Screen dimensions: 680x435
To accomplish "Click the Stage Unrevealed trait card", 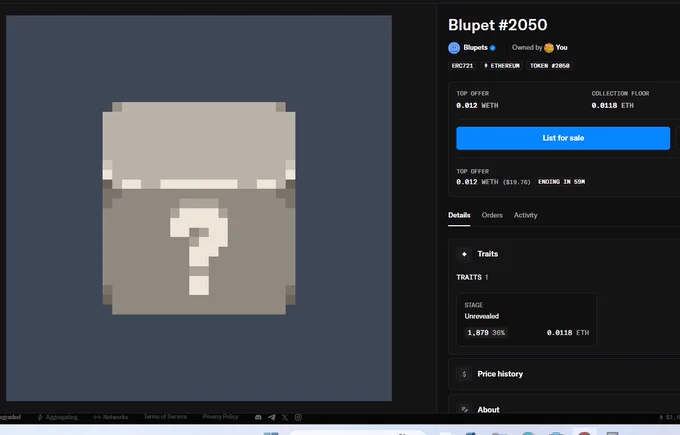I will (x=526, y=320).
